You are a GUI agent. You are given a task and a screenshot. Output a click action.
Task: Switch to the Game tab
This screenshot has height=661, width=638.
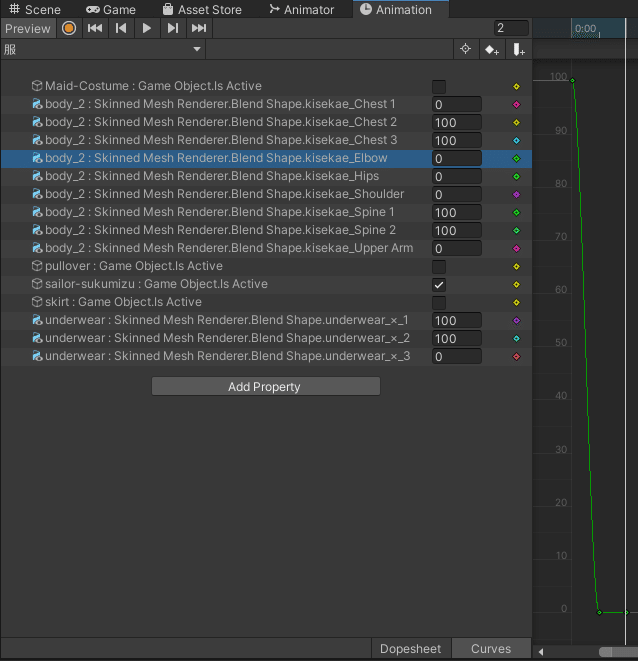(x=111, y=9)
